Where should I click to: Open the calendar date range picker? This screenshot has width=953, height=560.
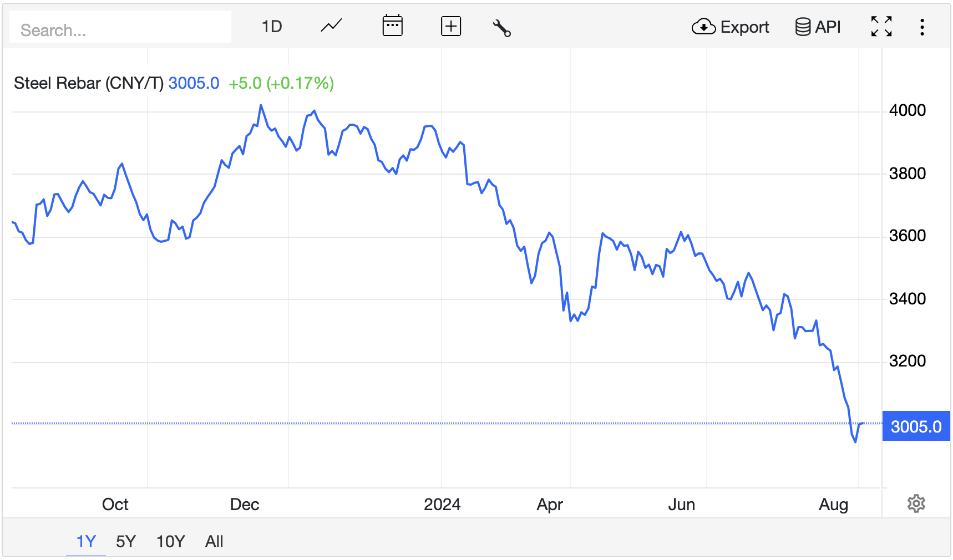tap(392, 26)
